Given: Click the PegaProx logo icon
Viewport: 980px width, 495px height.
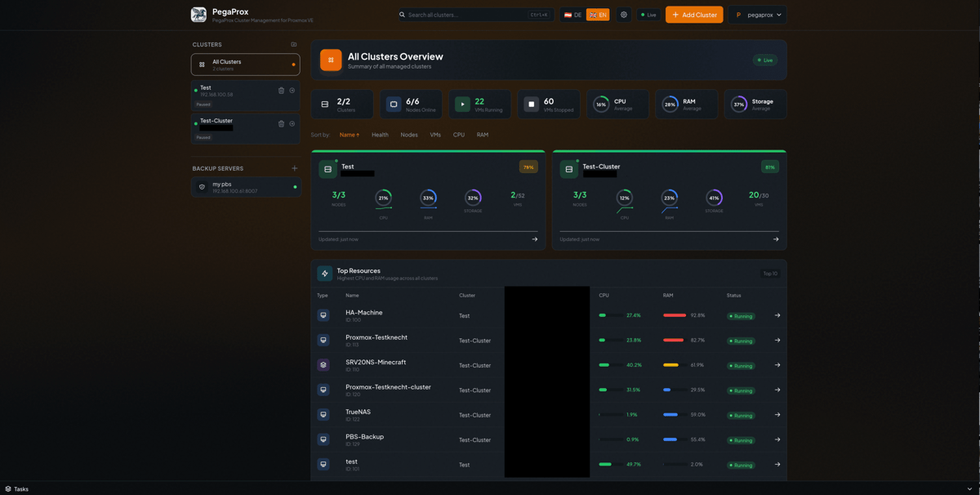Looking at the screenshot, I should click(198, 15).
